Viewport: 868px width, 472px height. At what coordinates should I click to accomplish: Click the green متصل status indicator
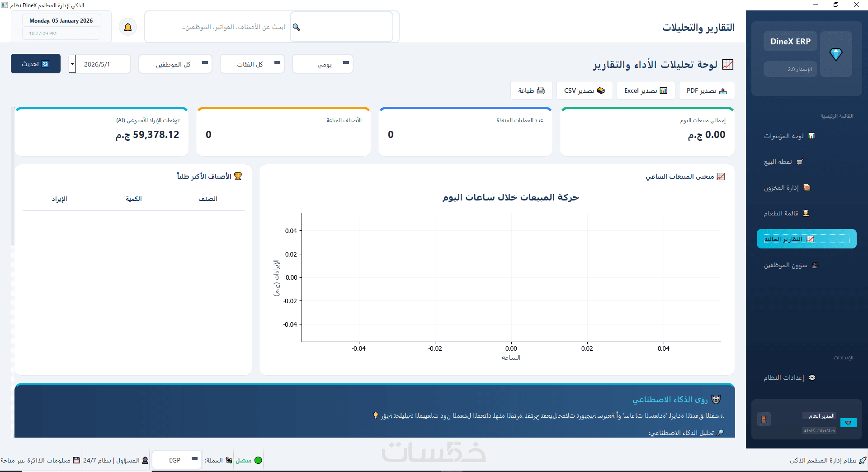click(x=258, y=460)
